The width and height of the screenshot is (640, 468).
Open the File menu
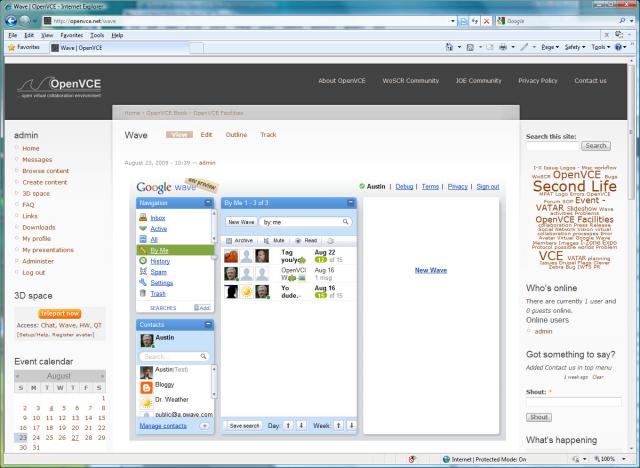13,35
